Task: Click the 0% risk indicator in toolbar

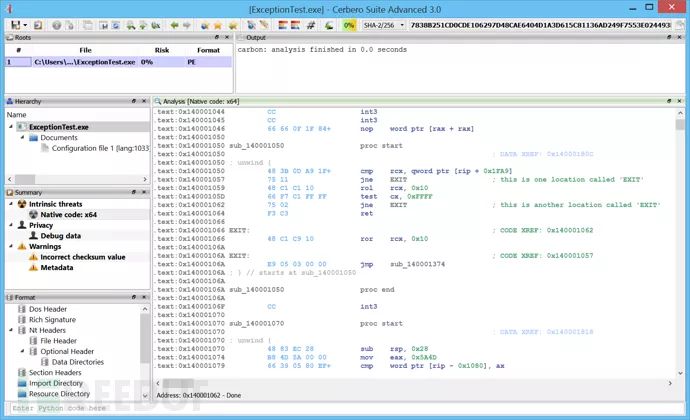Action: [x=349, y=24]
